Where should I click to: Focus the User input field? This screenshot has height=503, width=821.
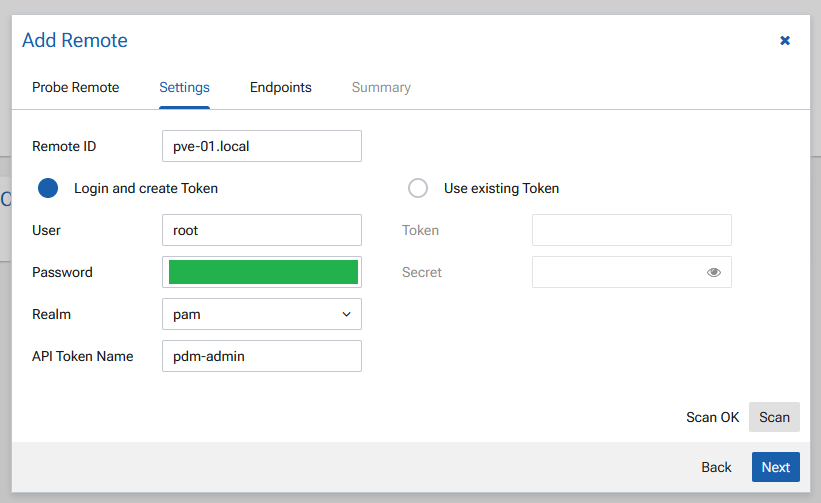coord(262,230)
